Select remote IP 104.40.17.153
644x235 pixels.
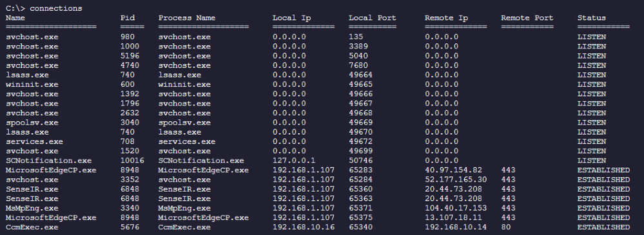pyautogui.click(x=456, y=209)
